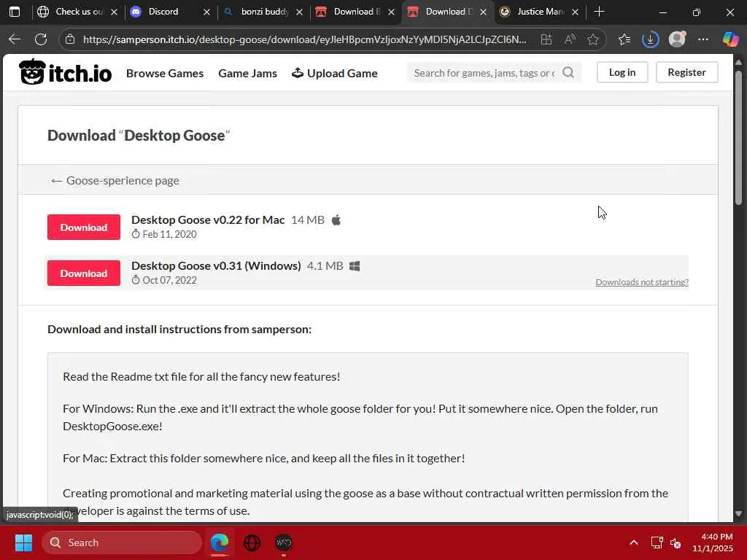This screenshot has height=560, width=747.
Task: Click the search magnifier icon on itch.io
Action: coord(568,72)
